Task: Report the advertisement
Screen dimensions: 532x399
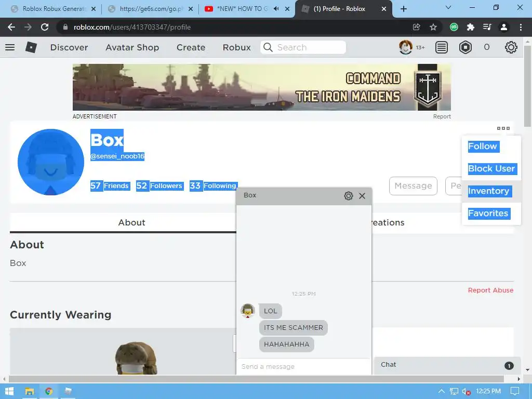Action: [442, 116]
